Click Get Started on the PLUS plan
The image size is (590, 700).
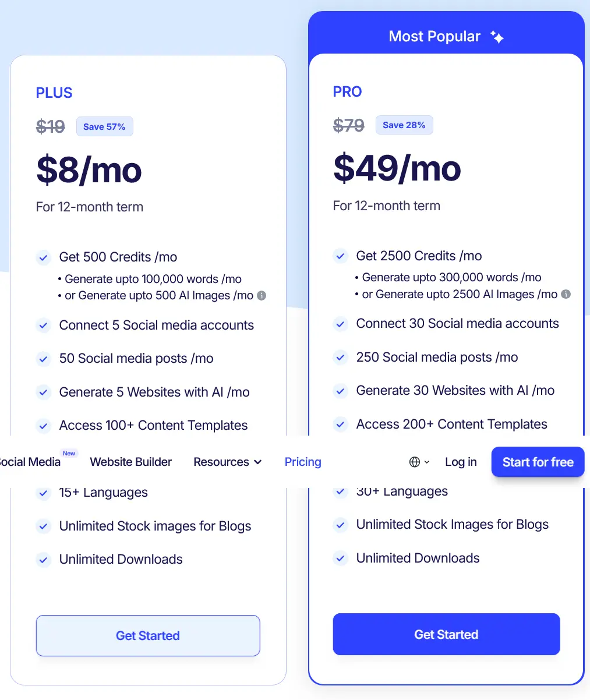tap(148, 635)
